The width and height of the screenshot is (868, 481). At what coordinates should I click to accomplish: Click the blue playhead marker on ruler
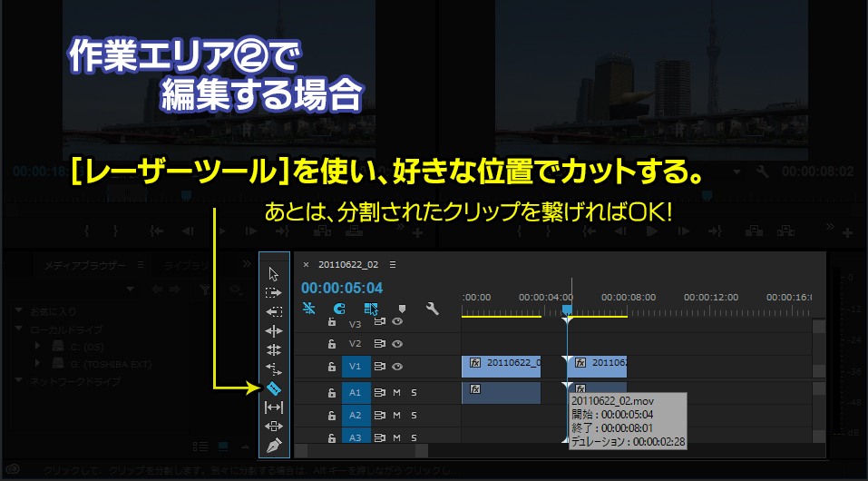567,309
